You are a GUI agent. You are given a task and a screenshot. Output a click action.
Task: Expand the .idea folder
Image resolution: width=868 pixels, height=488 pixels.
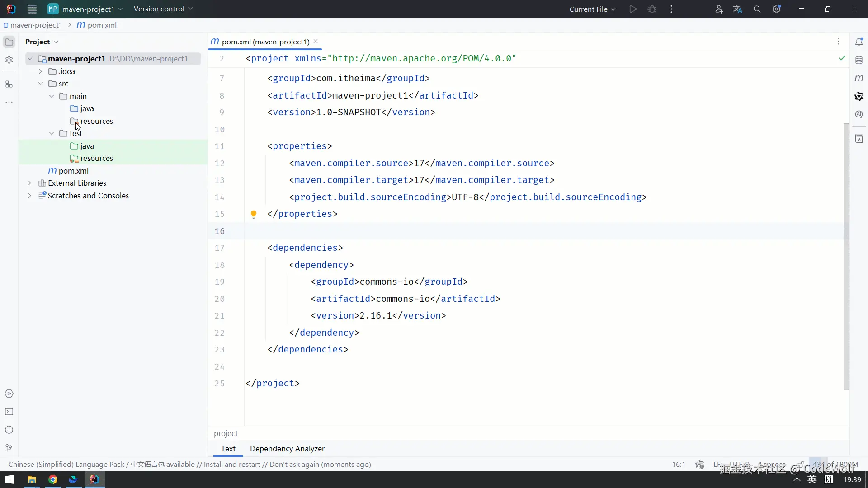click(41, 71)
